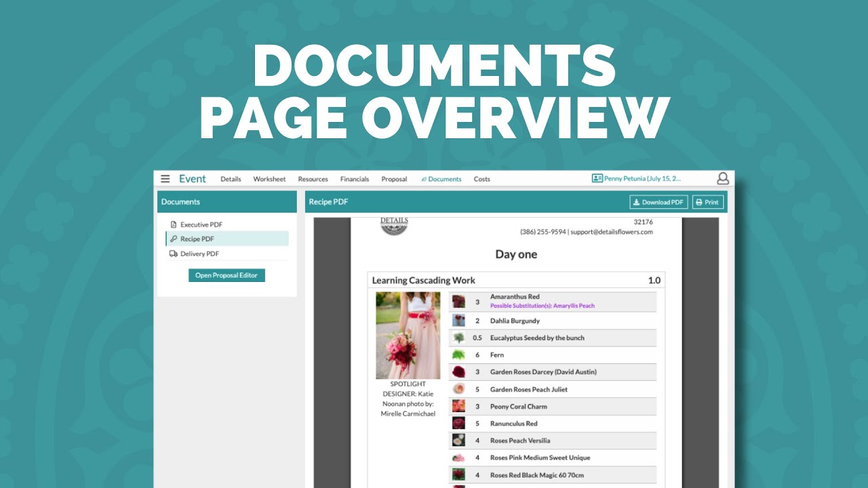
Task: Click the Eucalyptus Seeded flower thumbnail
Action: 459,338
